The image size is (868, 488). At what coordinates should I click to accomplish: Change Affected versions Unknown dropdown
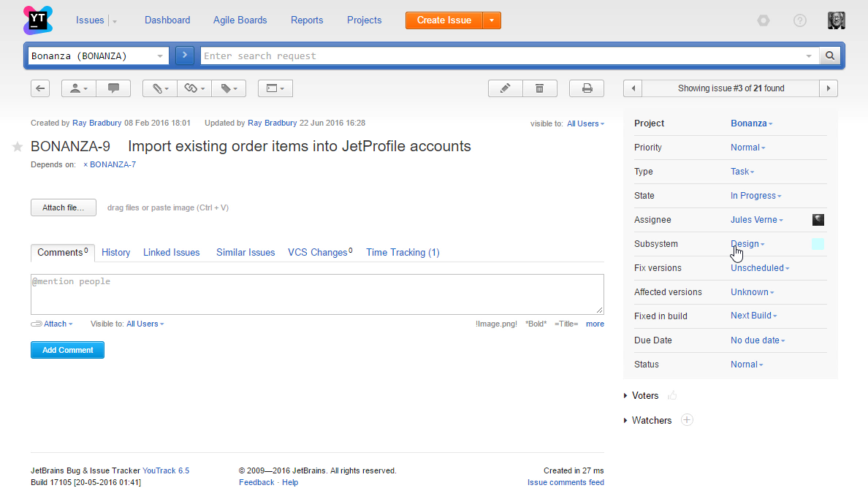coord(753,292)
